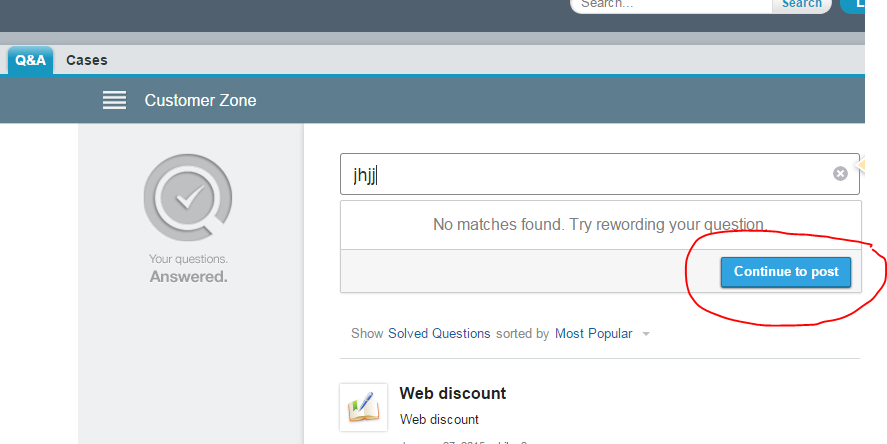887x444 pixels.
Task: Click the yellow arrow at the question box edge
Action: coord(859,165)
